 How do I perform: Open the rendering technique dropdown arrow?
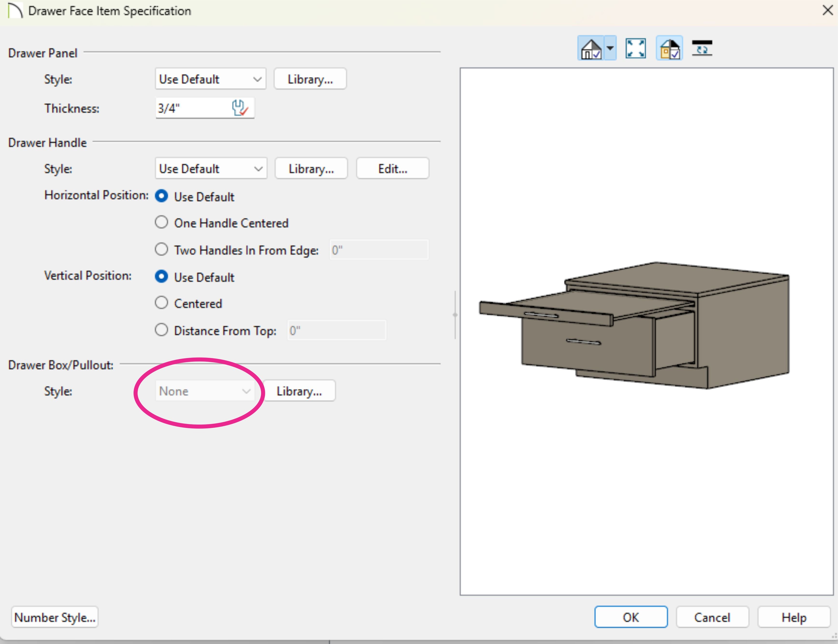coord(610,49)
